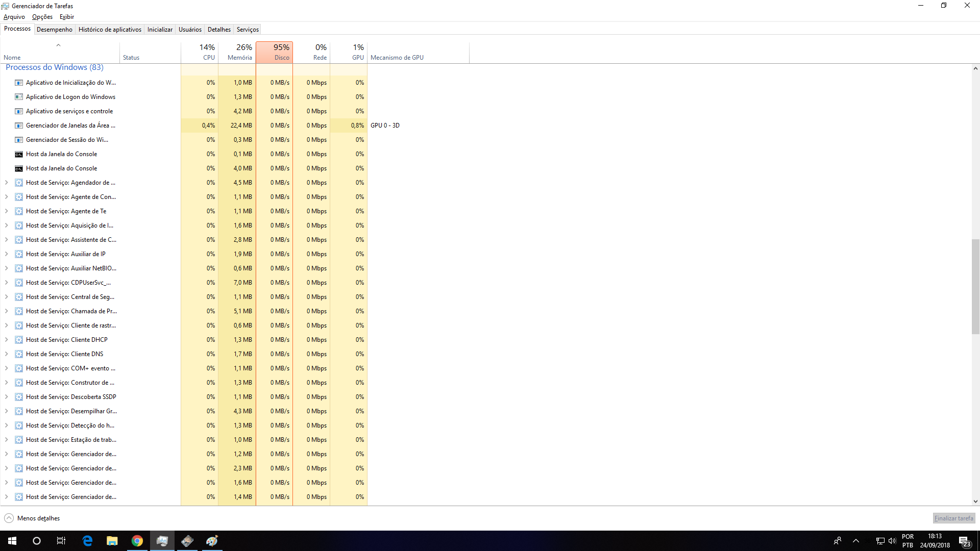
Task: Sort by the Memória 26% column header
Action: (237, 53)
